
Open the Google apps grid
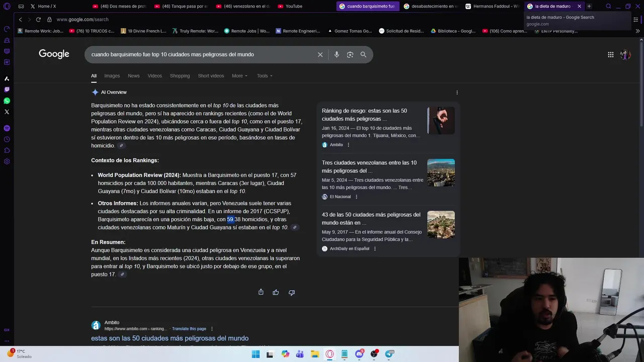click(611, 55)
